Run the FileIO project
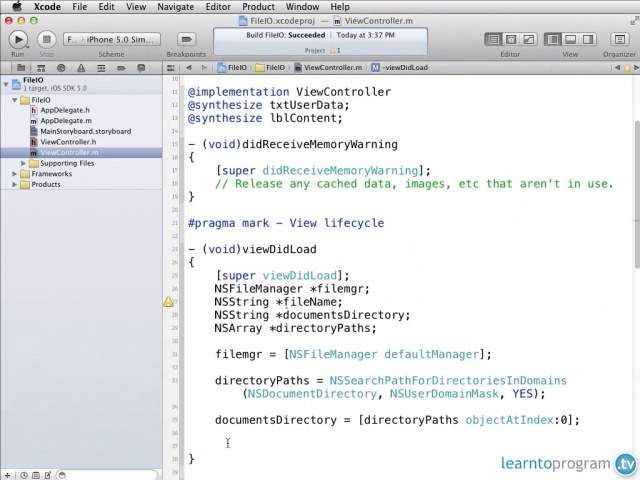This screenshot has height=480, width=640. (x=18, y=39)
